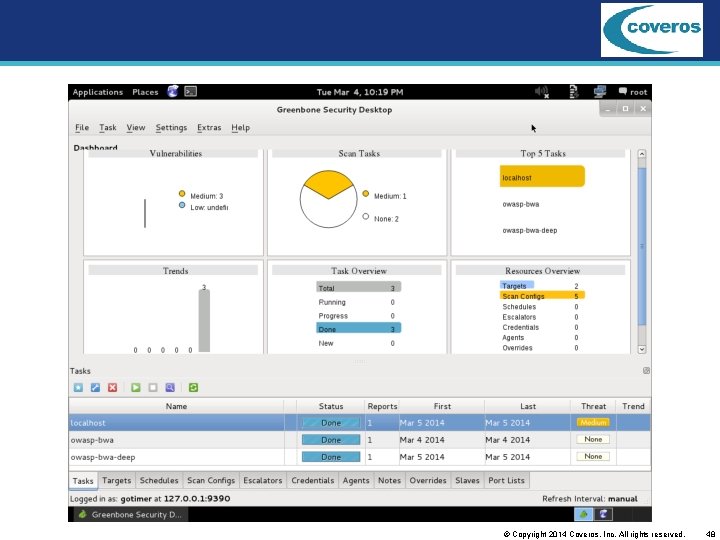Click the Done bar in Task Overview
720x540 pixels.
(x=359, y=329)
